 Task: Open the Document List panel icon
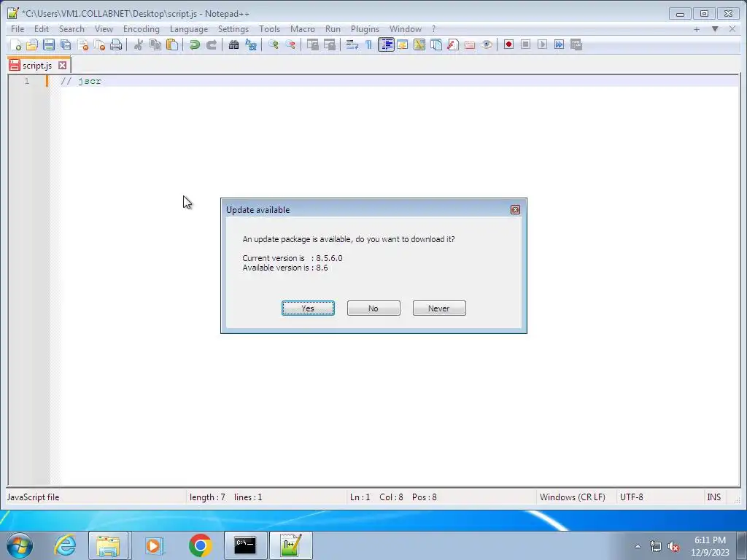coord(436,44)
